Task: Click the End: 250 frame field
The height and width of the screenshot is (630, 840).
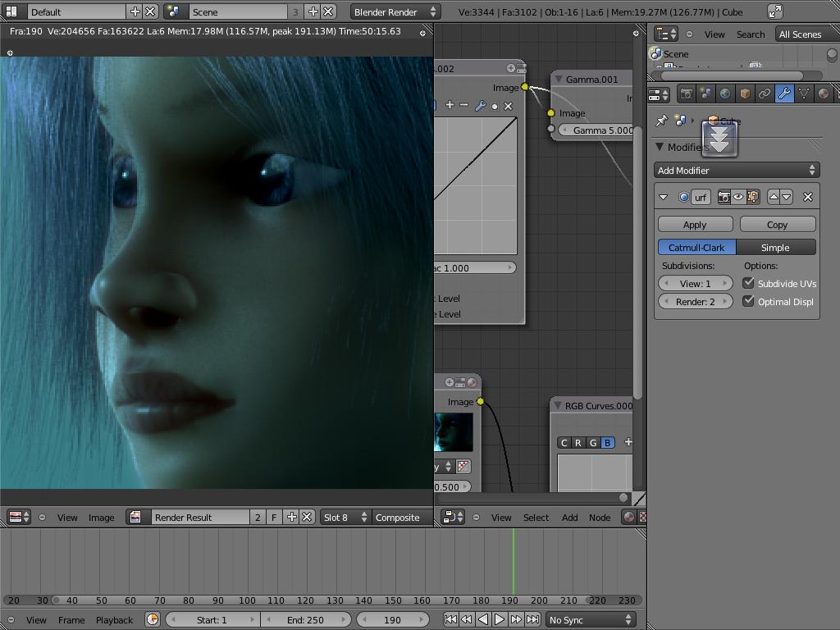Action: point(305,620)
